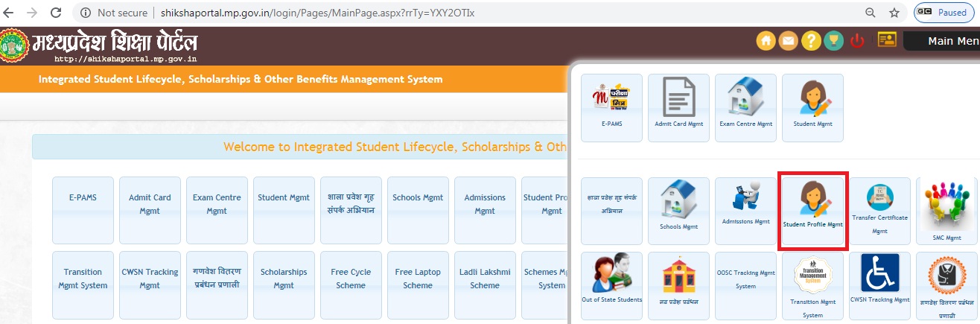The height and width of the screenshot is (324, 980).
Task: Click the Exam Centre Mgmt icon in popup
Action: coord(745,107)
